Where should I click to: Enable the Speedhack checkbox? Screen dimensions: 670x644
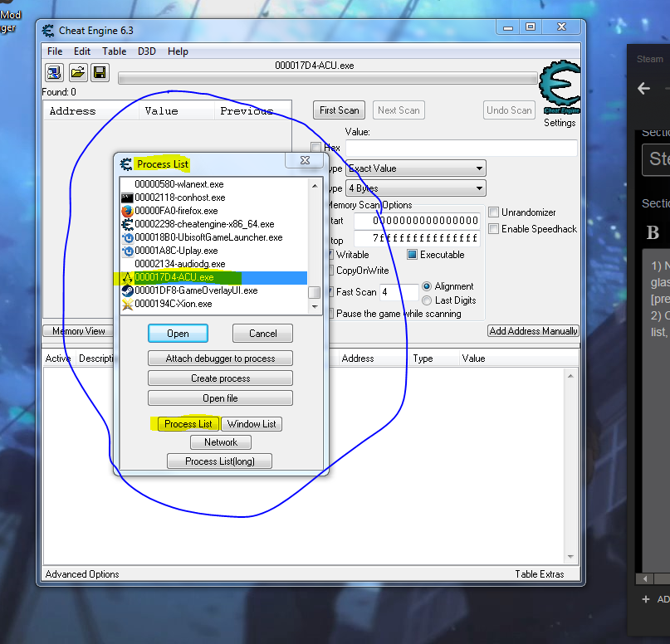493,229
